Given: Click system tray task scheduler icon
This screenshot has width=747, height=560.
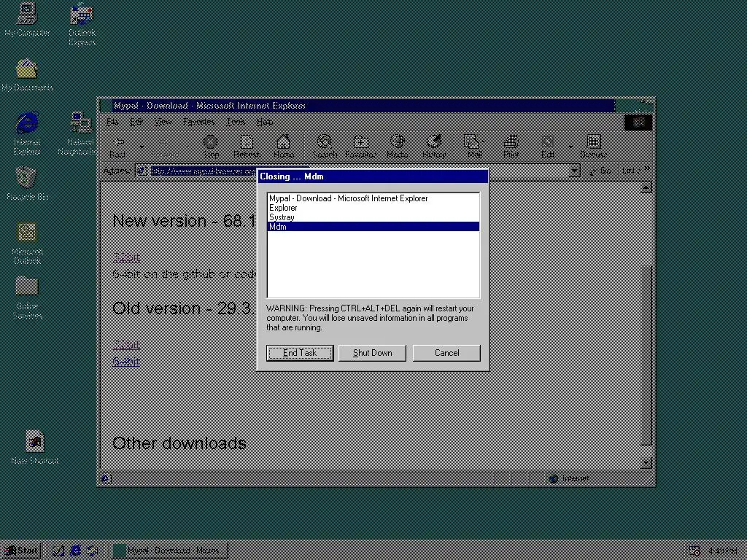Looking at the screenshot, I should pyautogui.click(x=694, y=551).
